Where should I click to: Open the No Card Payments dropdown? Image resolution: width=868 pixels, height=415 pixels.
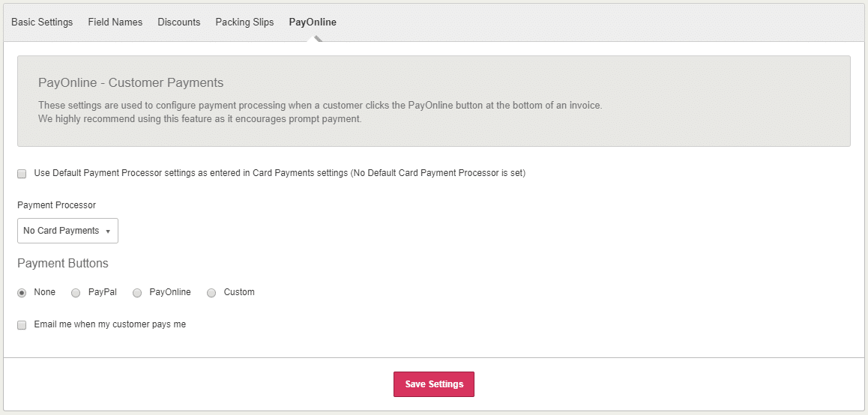67,231
